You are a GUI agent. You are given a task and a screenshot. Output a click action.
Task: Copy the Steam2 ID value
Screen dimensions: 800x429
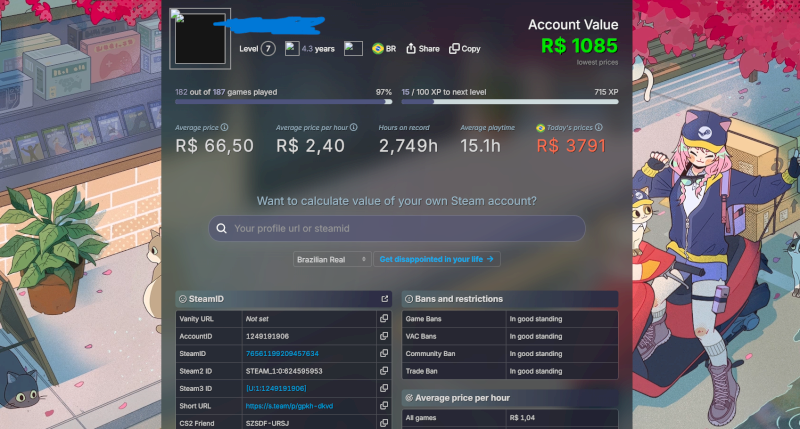(x=384, y=371)
